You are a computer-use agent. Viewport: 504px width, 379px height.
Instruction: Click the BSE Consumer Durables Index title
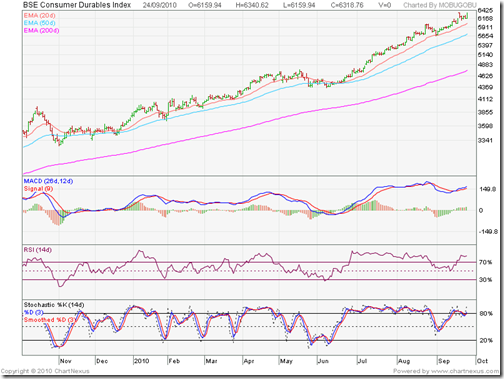(x=77, y=5)
